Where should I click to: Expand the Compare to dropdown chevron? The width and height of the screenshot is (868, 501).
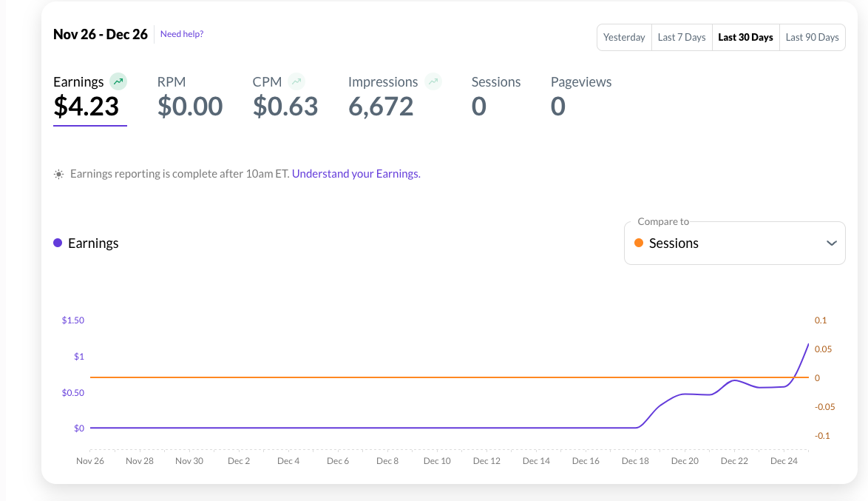tap(831, 243)
